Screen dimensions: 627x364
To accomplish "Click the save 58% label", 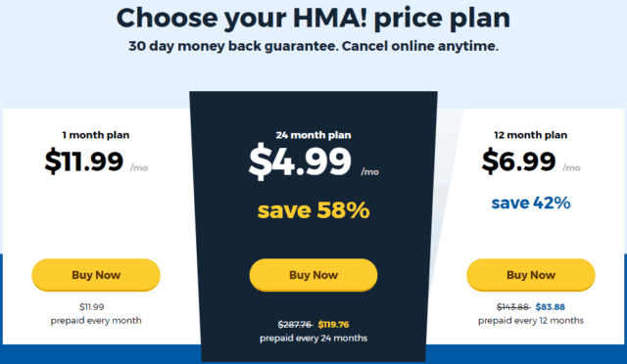I will point(313,209).
